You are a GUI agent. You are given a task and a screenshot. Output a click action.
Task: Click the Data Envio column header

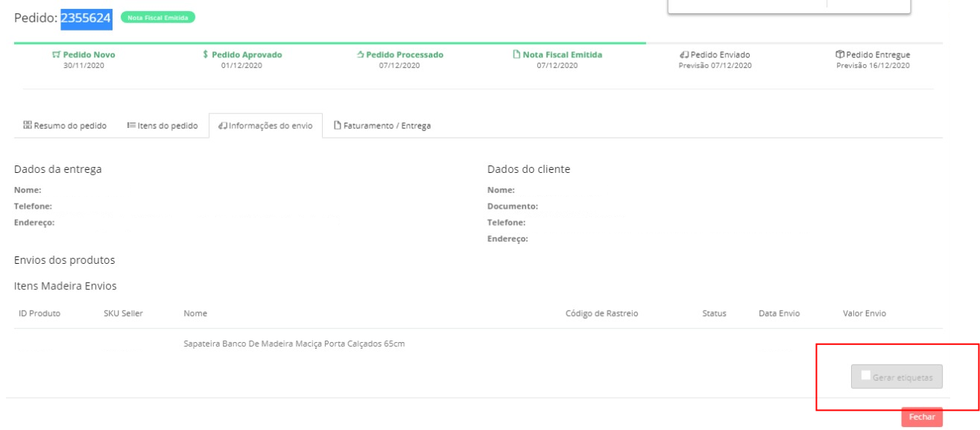pyautogui.click(x=779, y=314)
